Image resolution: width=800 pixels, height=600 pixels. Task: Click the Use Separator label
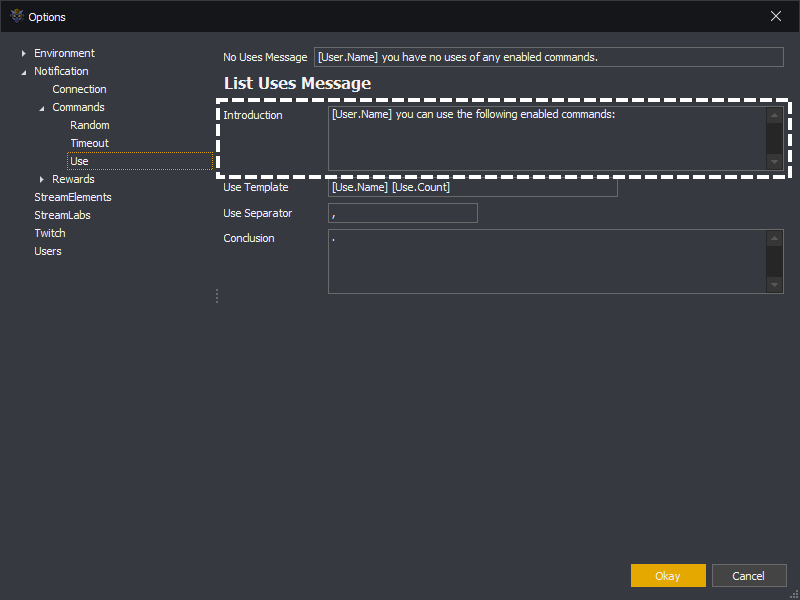[x=258, y=213]
